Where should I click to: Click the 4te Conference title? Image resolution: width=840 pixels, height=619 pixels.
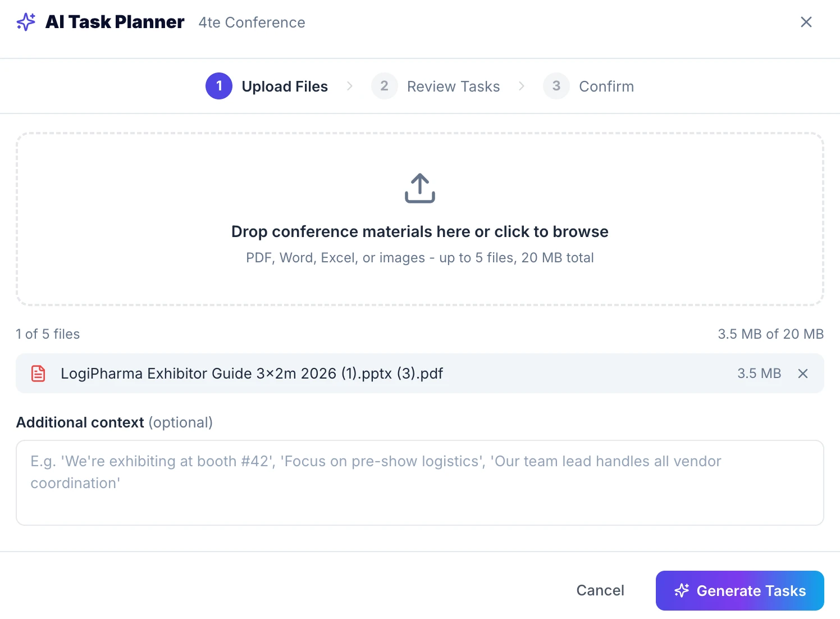click(252, 22)
